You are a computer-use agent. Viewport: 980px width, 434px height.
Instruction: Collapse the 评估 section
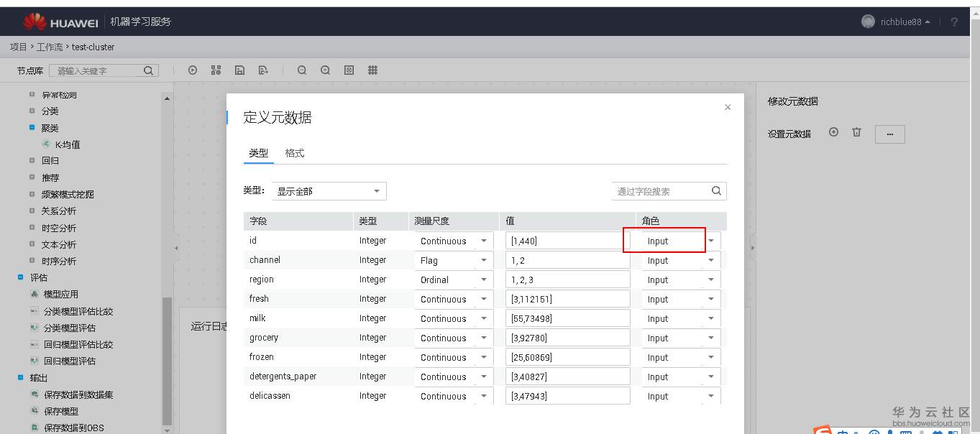coord(21,277)
